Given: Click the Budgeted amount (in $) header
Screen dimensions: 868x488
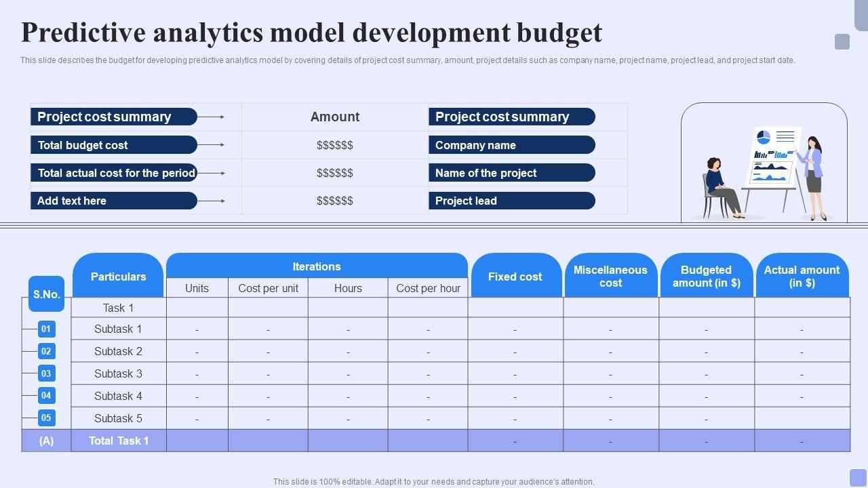Looking at the screenshot, I should pos(706,276).
